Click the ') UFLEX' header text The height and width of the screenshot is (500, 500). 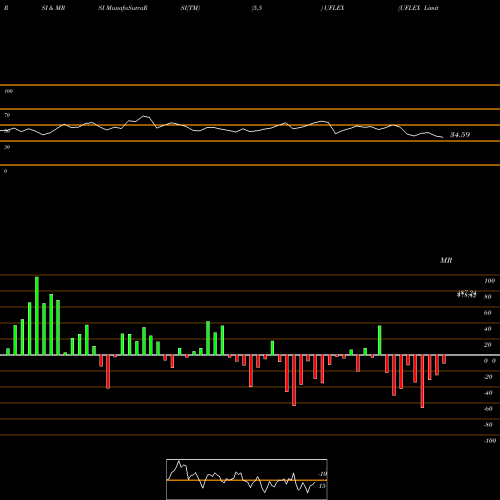click(x=332, y=8)
